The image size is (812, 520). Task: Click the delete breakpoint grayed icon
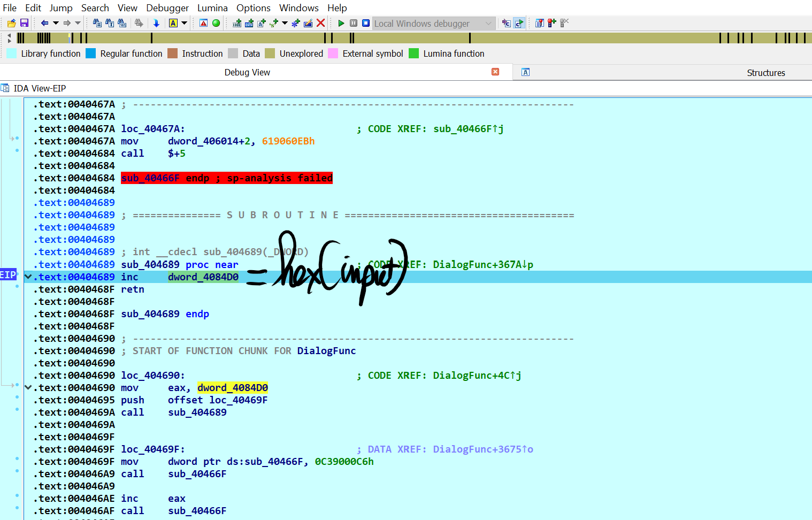click(564, 23)
